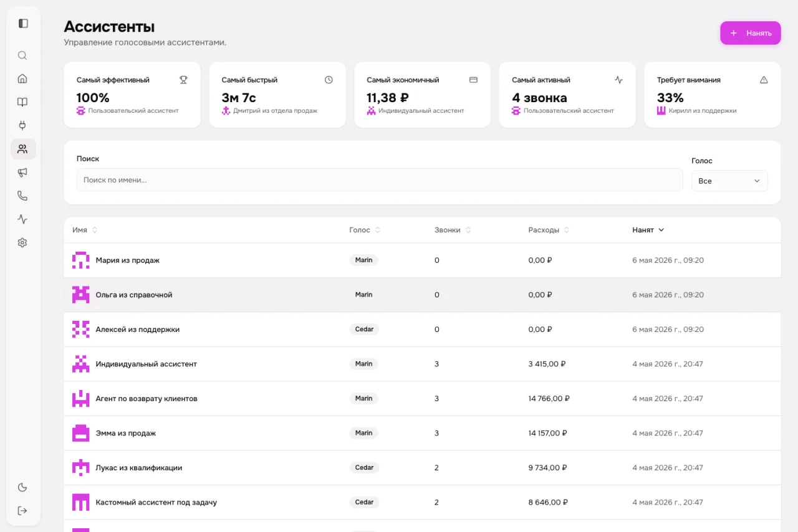
Task: Open the book knowledge base icon
Action: pyautogui.click(x=22, y=102)
